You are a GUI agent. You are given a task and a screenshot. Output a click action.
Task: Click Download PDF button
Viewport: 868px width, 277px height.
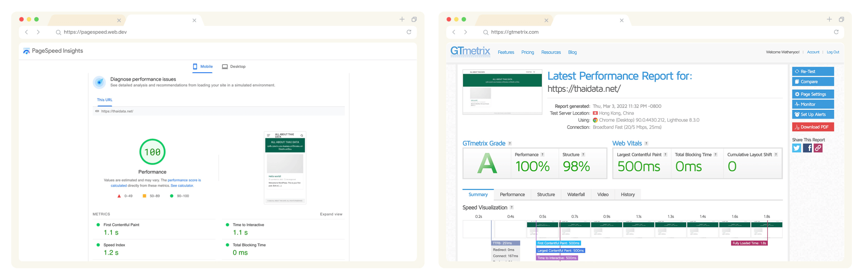click(x=813, y=127)
